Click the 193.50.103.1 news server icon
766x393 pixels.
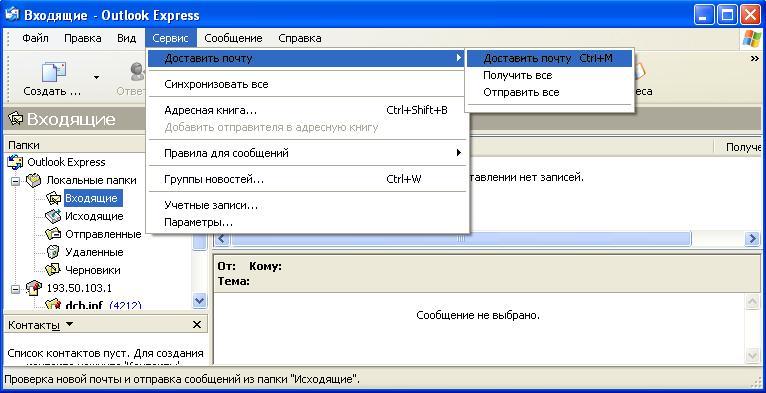[34, 288]
